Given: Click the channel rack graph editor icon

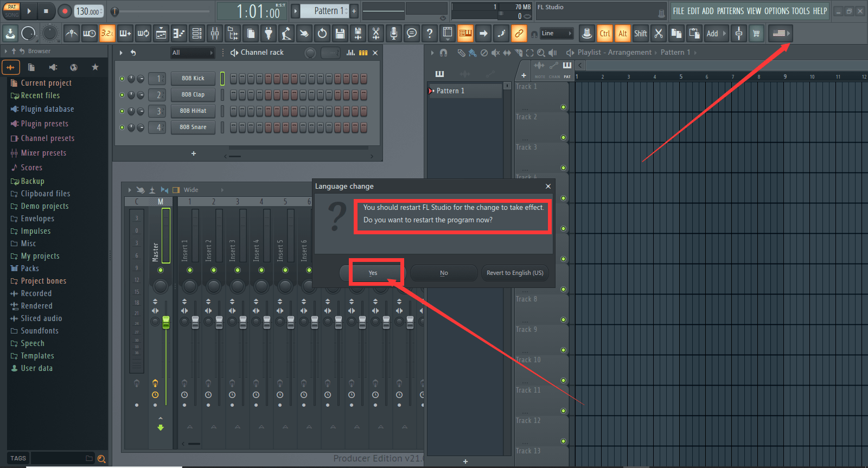Looking at the screenshot, I should coord(350,53).
